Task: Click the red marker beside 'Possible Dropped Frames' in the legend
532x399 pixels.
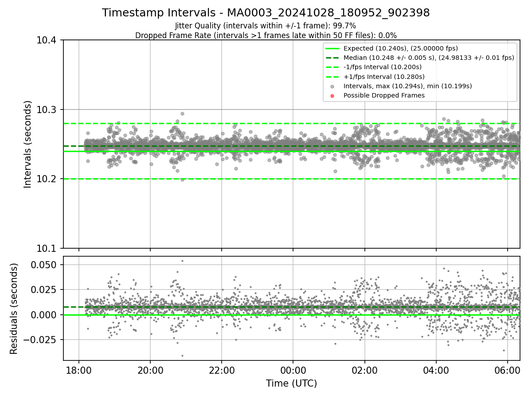Action: pyautogui.click(x=333, y=95)
